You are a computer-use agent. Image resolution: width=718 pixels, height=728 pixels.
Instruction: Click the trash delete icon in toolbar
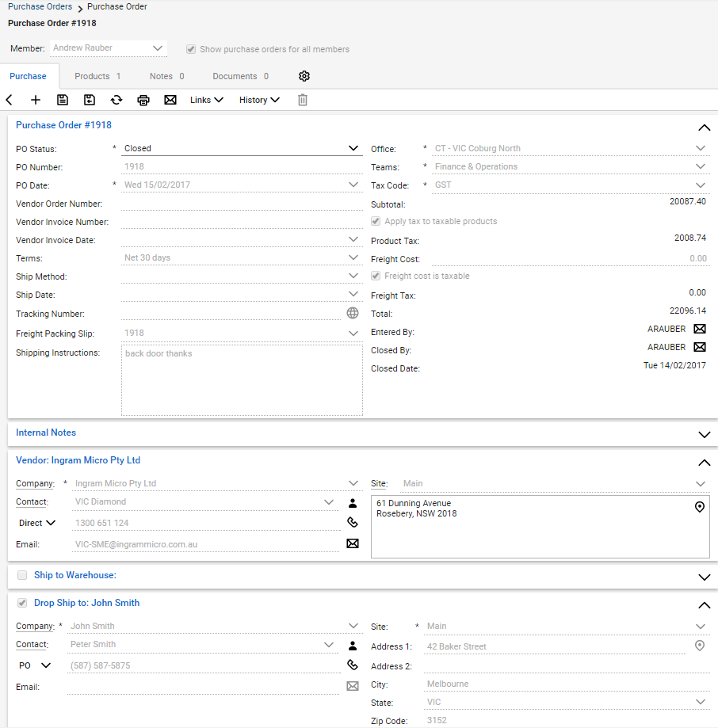click(x=302, y=100)
